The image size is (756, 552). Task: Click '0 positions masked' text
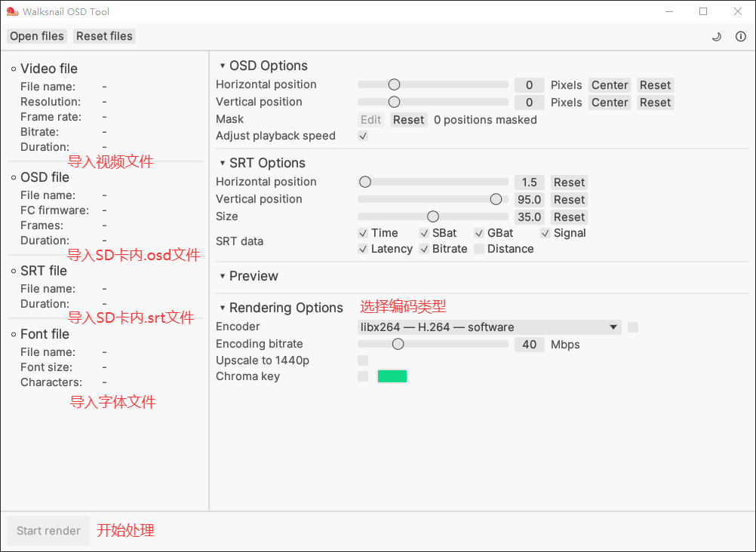485,120
